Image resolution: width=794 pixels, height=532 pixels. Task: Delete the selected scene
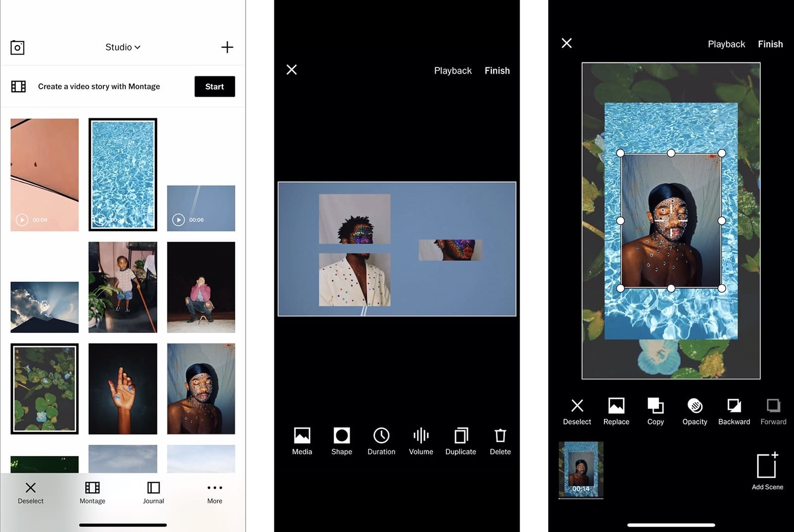click(500, 441)
